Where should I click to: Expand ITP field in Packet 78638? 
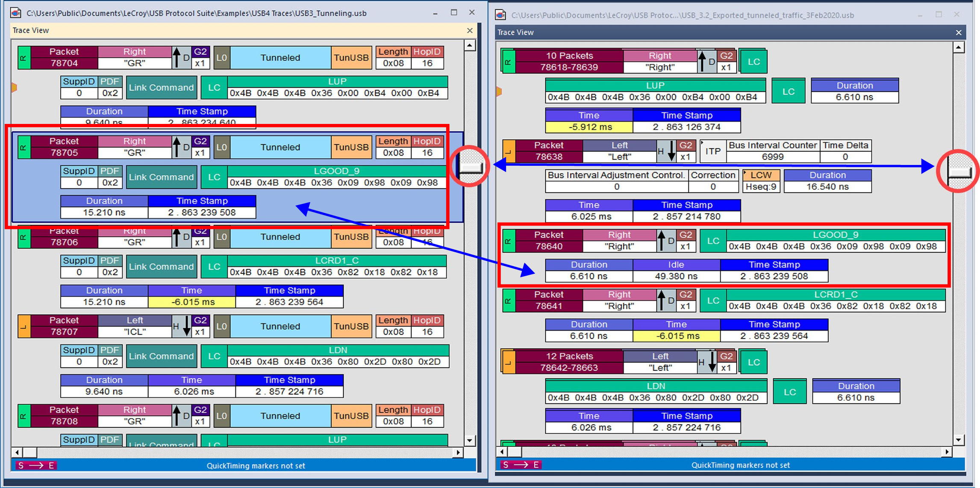click(x=703, y=143)
